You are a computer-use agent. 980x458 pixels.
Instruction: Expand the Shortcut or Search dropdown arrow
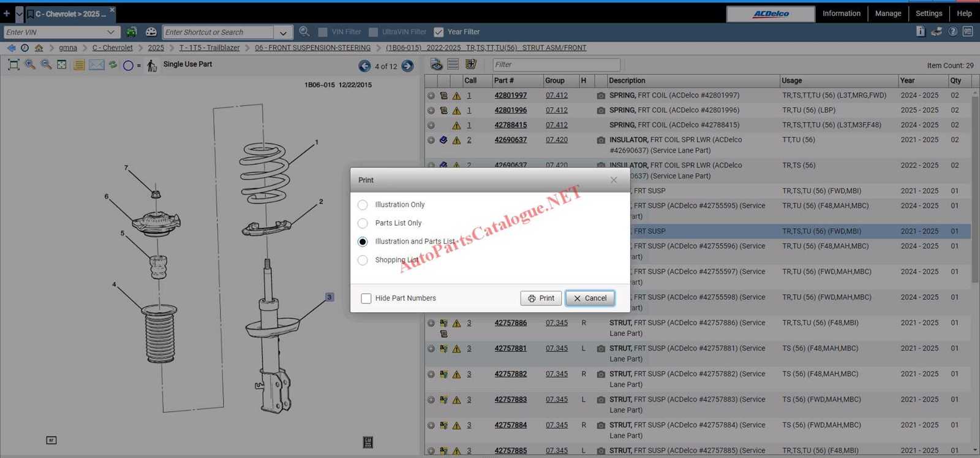[283, 32]
